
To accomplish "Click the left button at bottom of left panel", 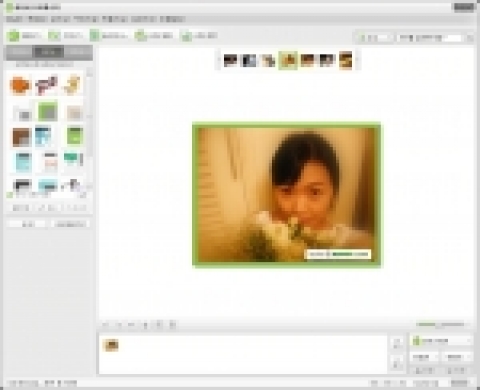I will (27, 224).
